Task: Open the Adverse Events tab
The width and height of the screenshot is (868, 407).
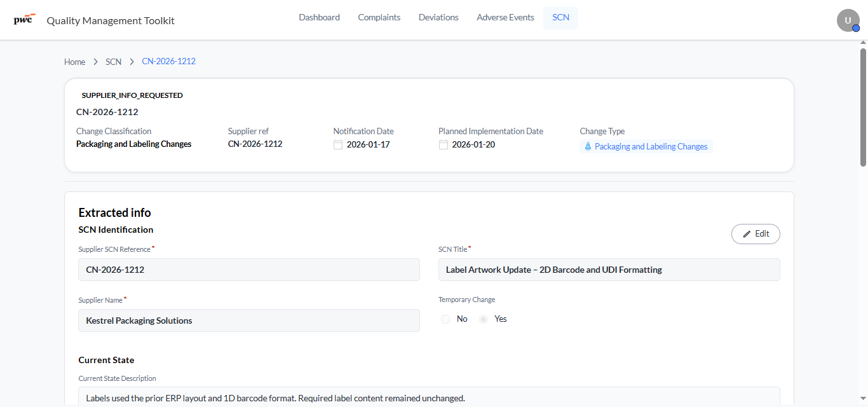Action: (505, 18)
